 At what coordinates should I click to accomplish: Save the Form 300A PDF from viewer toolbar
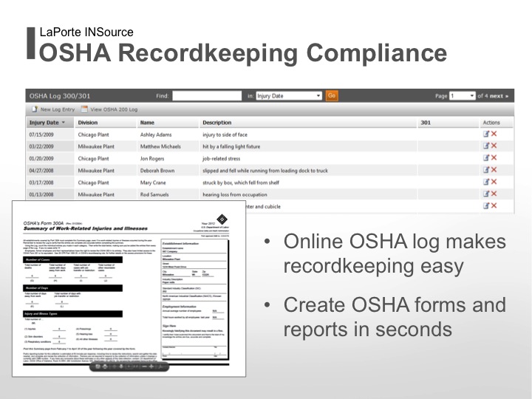(98, 366)
